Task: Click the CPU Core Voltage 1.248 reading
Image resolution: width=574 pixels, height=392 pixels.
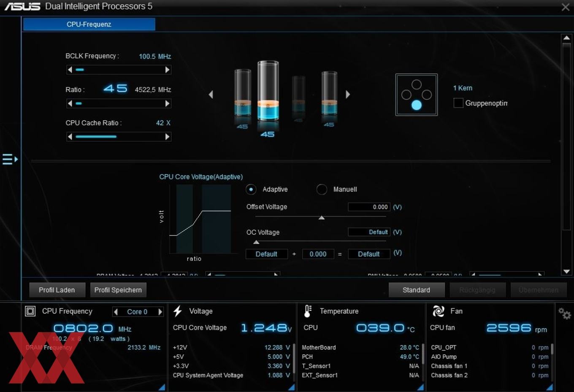Action: pyautogui.click(x=266, y=328)
